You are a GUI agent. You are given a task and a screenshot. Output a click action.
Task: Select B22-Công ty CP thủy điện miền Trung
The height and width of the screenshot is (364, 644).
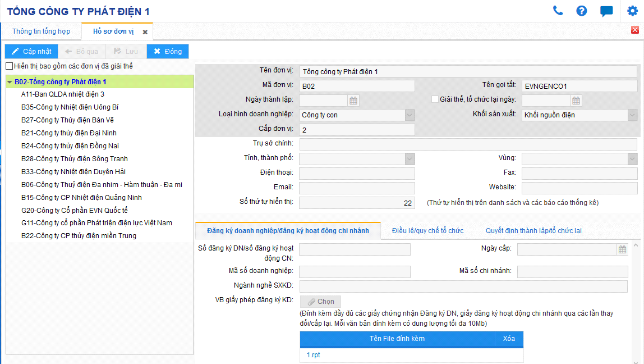tap(79, 236)
